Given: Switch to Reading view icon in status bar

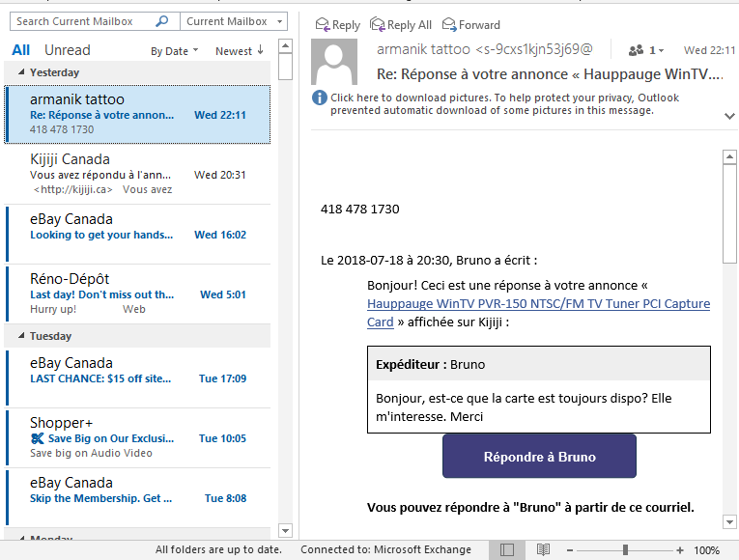Looking at the screenshot, I should (x=543, y=549).
